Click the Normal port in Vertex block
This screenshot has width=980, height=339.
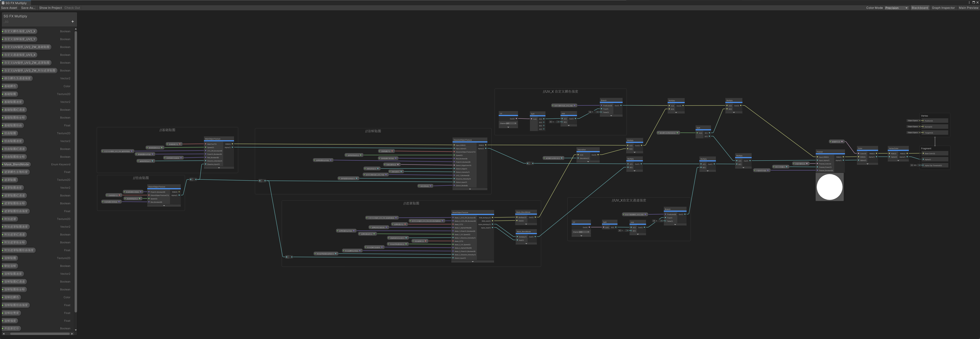[923, 127]
